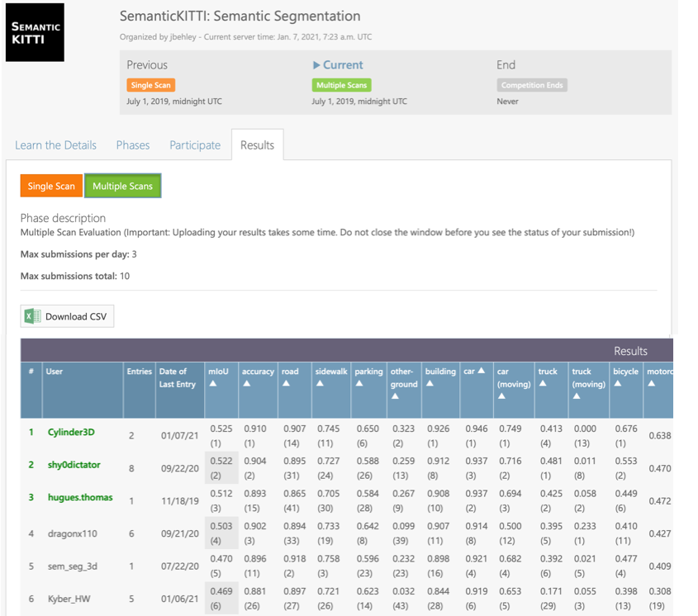Click Max submissions per day text

[x=78, y=254]
